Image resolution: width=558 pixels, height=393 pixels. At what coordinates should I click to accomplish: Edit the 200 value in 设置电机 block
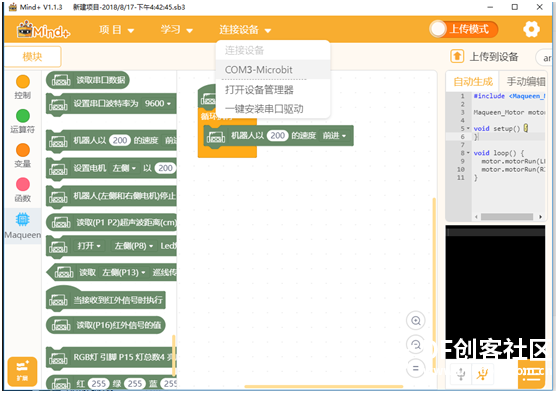165,168
